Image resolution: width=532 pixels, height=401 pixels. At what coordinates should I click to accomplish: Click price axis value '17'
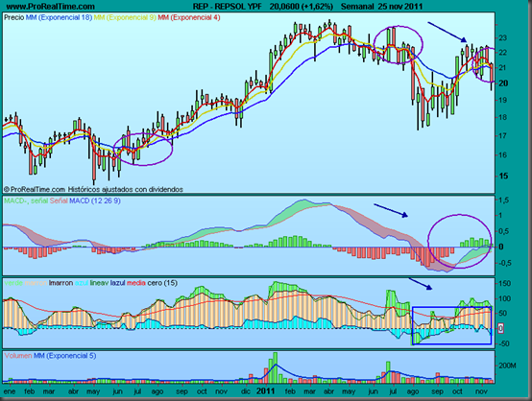coord(503,135)
